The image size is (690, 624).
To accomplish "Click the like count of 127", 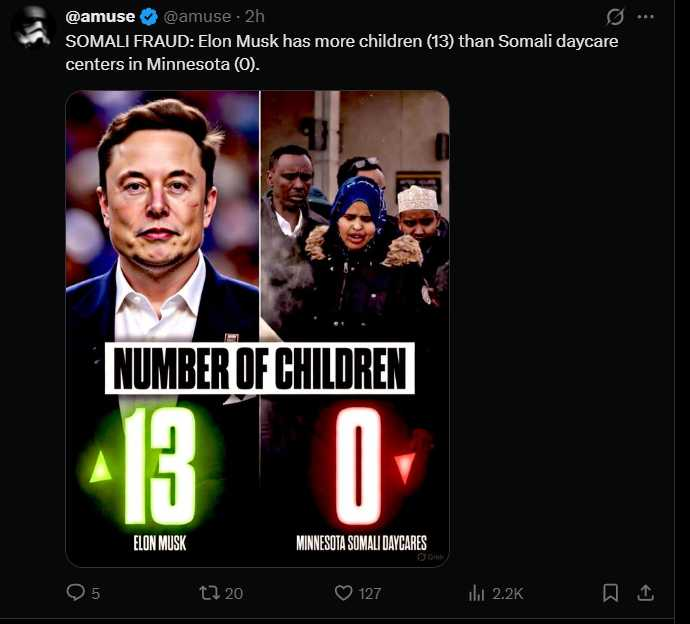I will coord(370,593).
